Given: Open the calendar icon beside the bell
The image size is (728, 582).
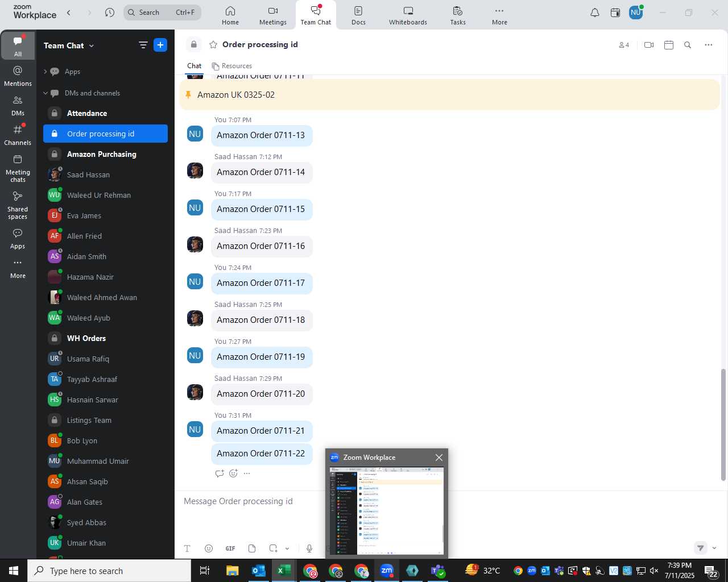Looking at the screenshot, I should (615, 13).
